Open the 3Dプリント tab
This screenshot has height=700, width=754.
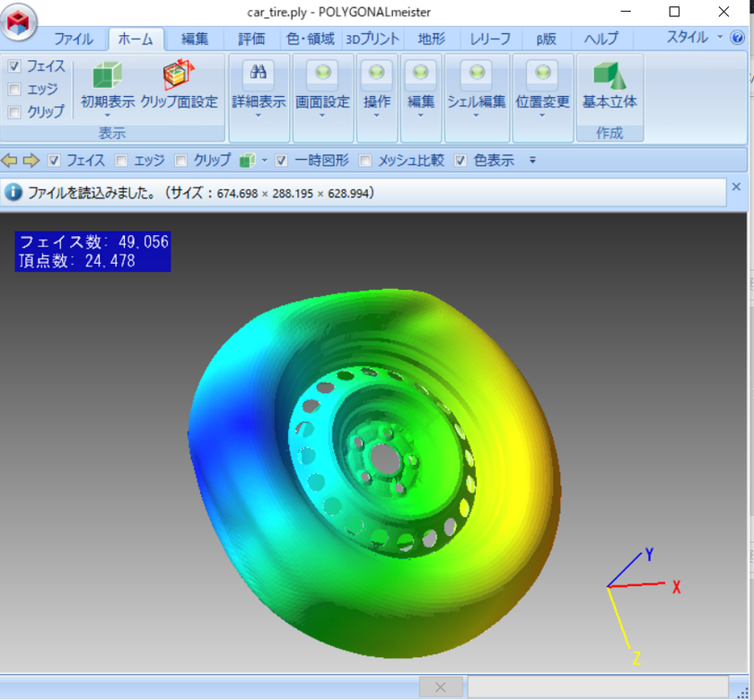[x=373, y=39]
